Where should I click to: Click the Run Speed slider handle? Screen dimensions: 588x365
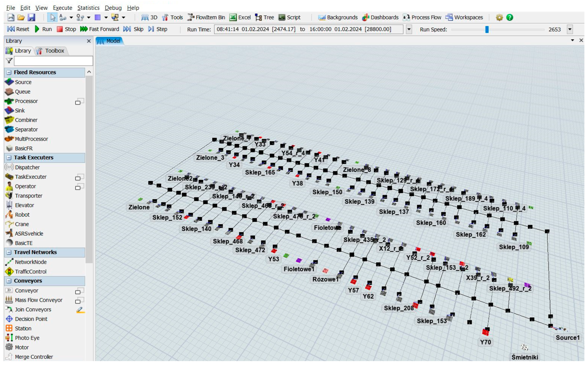point(487,29)
